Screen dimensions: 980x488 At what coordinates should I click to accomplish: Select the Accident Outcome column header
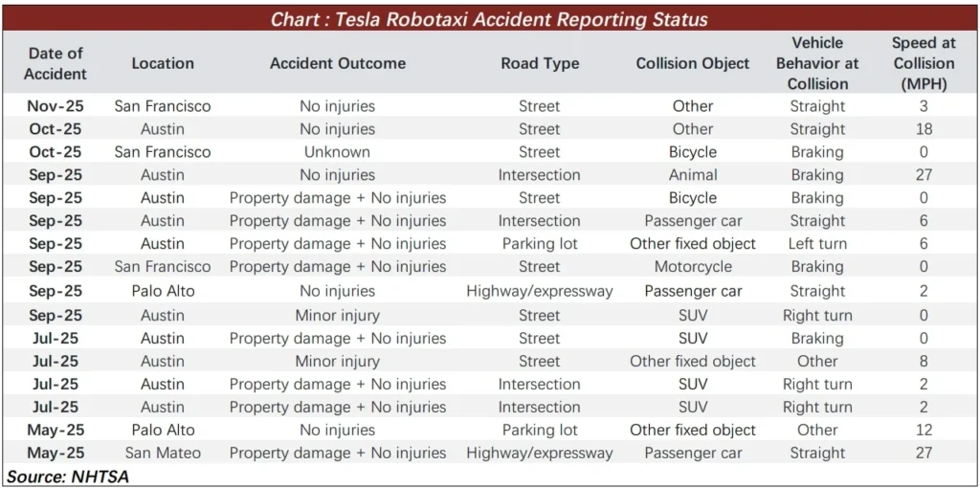point(337,63)
